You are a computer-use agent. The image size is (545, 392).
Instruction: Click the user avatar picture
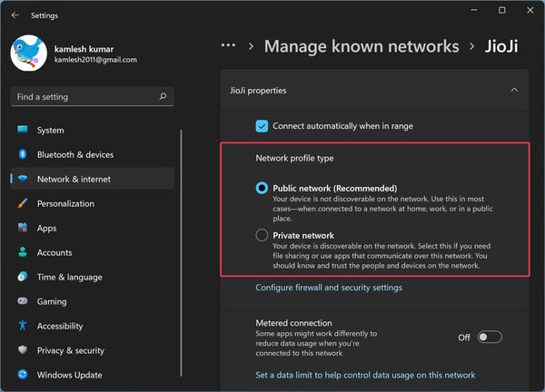[x=29, y=54]
